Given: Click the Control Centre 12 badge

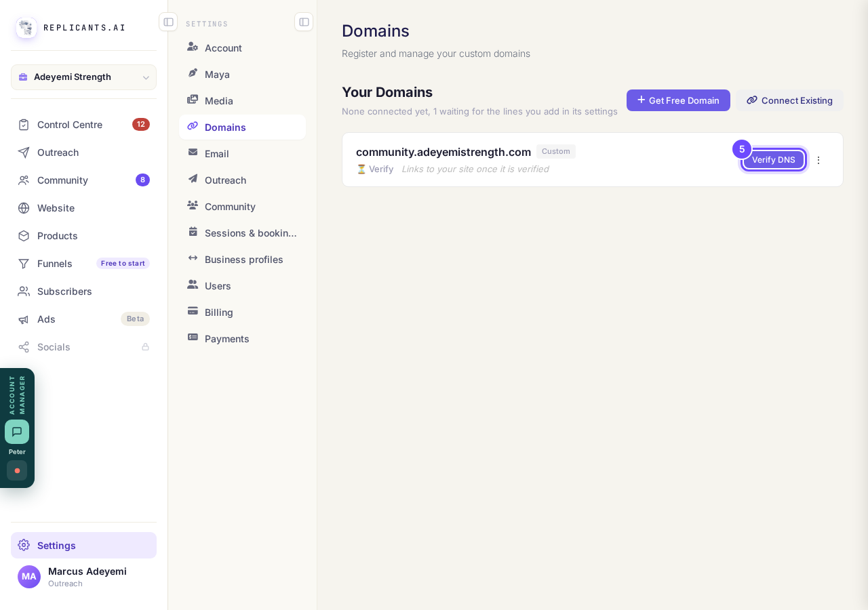Looking at the screenshot, I should tap(141, 124).
